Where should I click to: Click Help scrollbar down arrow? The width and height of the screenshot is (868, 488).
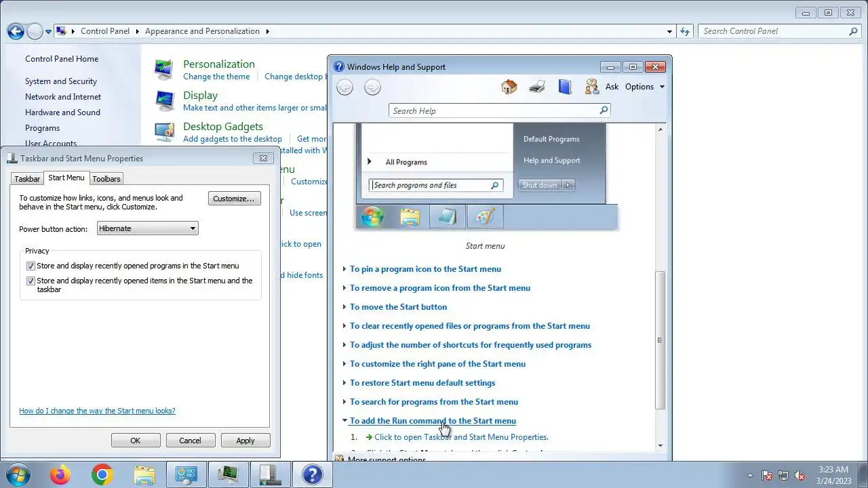click(660, 445)
